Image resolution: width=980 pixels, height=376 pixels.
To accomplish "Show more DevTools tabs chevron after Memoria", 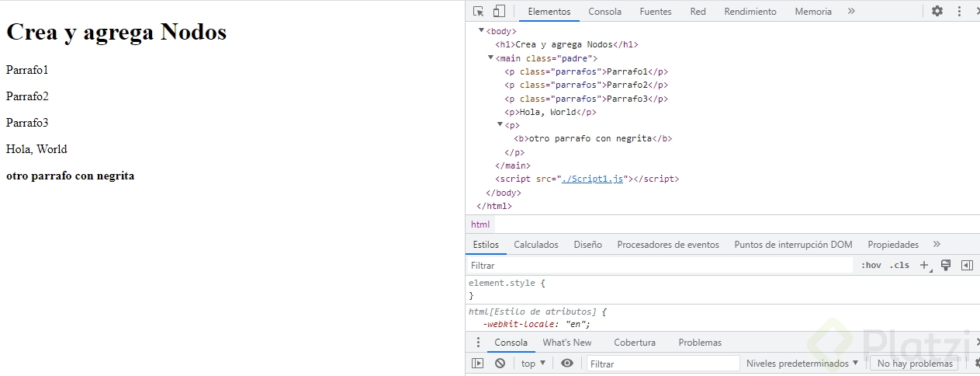I will 851,11.
